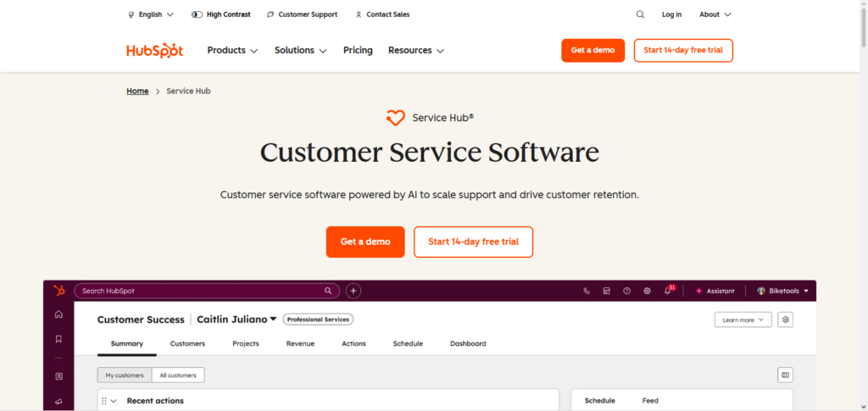The height and width of the screenshot is (411, 868).
Task: Go to Home breadcrumb link
Action: 137,92
